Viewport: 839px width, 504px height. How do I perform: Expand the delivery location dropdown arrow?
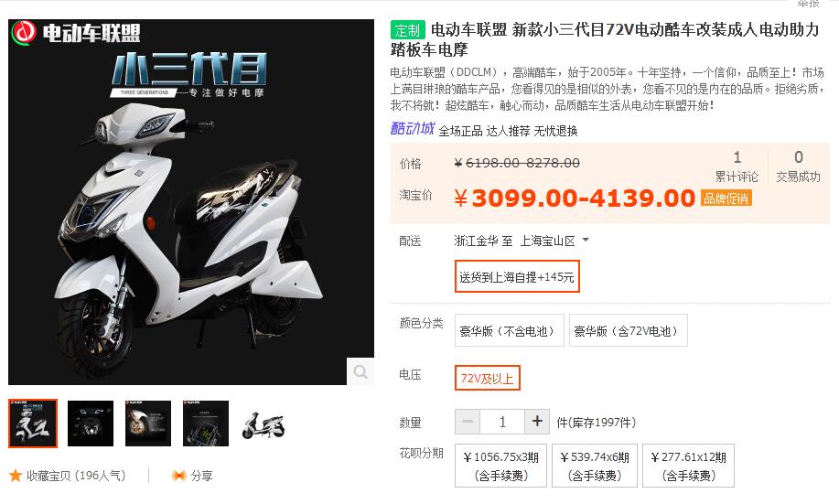point(586,240)
